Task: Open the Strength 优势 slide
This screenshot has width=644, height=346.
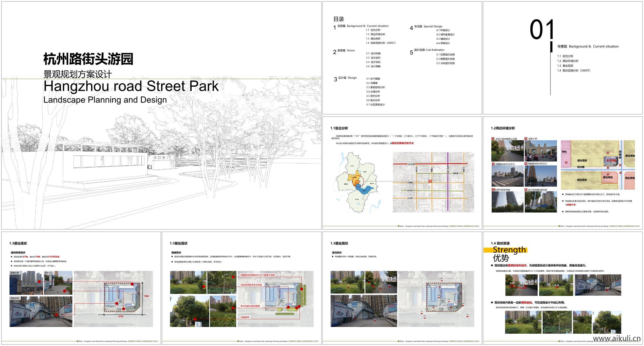Action: click(x=563, y=288)
